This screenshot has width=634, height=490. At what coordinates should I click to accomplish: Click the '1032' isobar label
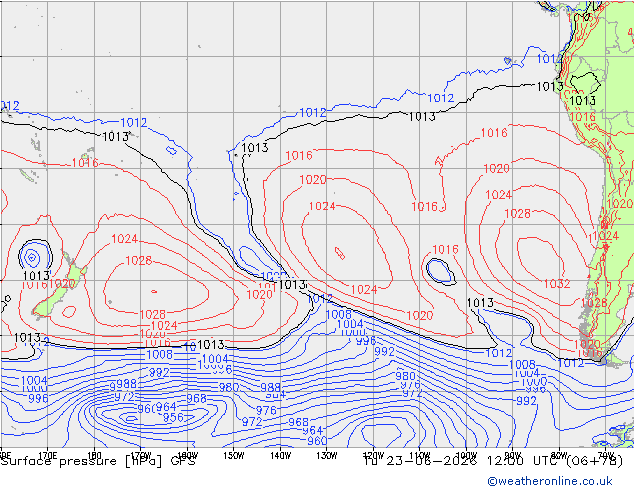[x=557, y=284]
